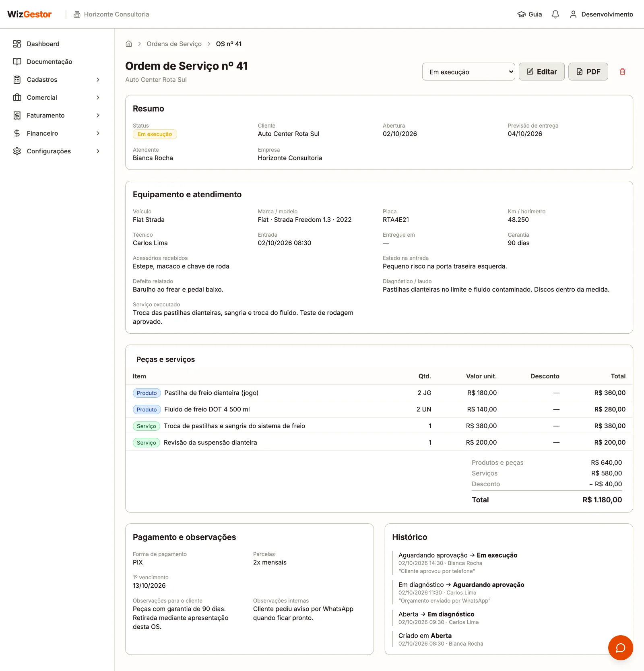The width and height of the screenshot is (644, 671).
Task: Click the OS nº 41 breadcrumb text
Action: (x=229, y=44)
